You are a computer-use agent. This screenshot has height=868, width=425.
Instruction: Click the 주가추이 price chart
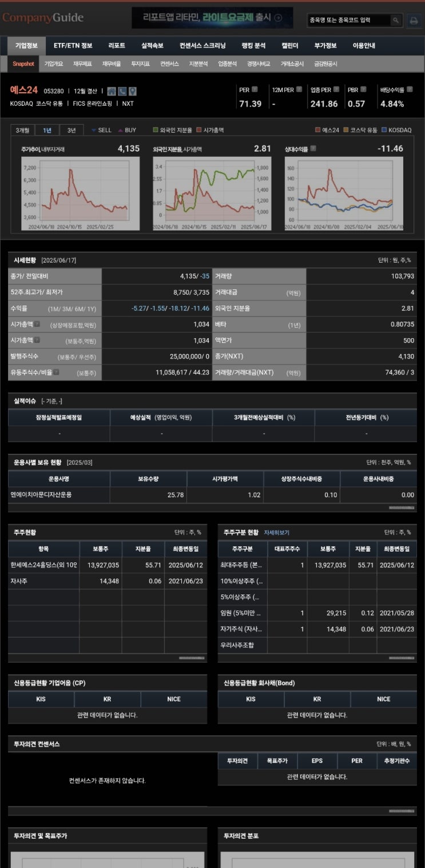[x=80, y=193]
